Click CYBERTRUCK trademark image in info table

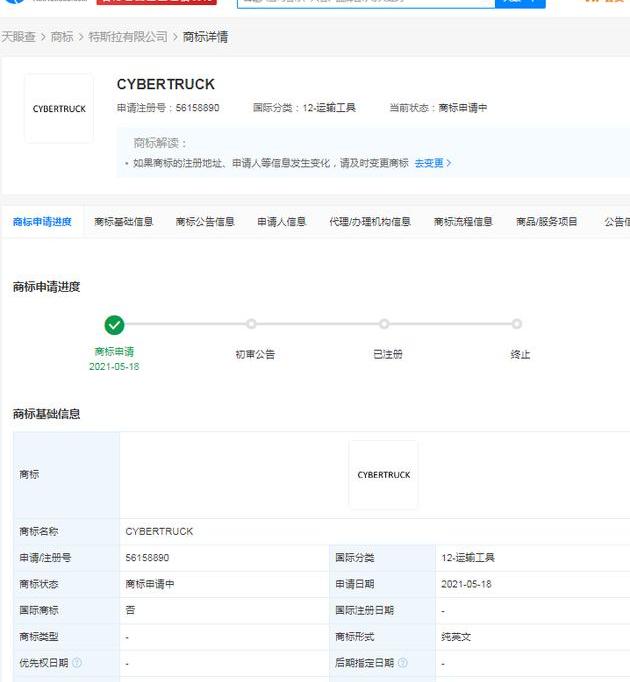(x=383, y=475)
